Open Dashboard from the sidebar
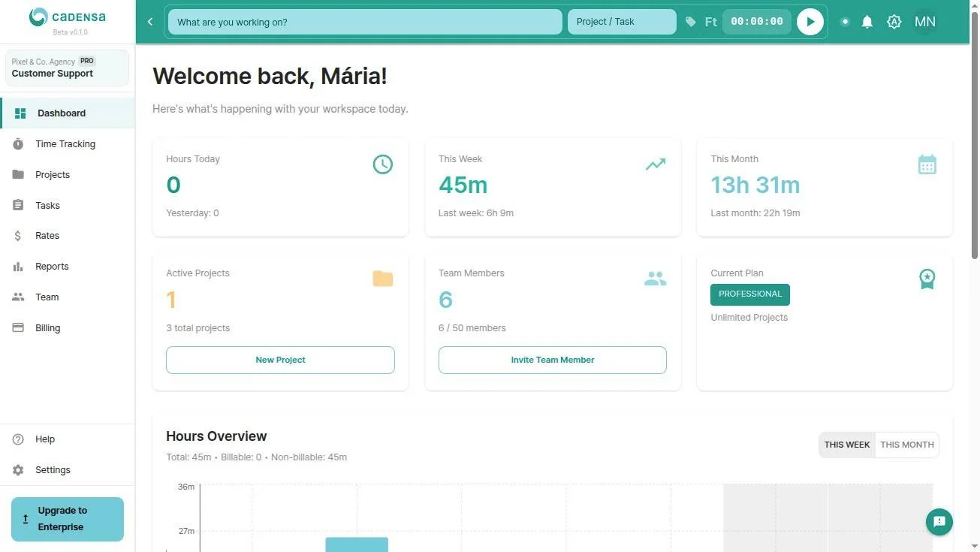980x552 pixels. coord(68,113)
